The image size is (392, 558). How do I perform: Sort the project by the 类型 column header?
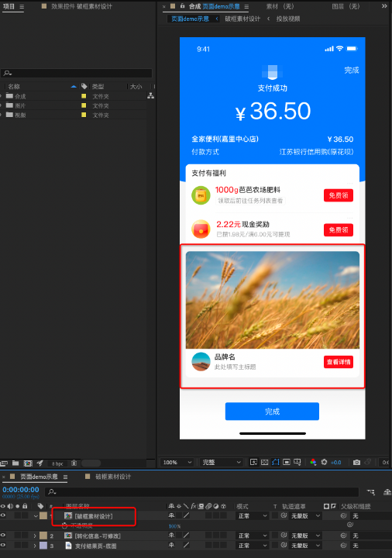(98, 87)
